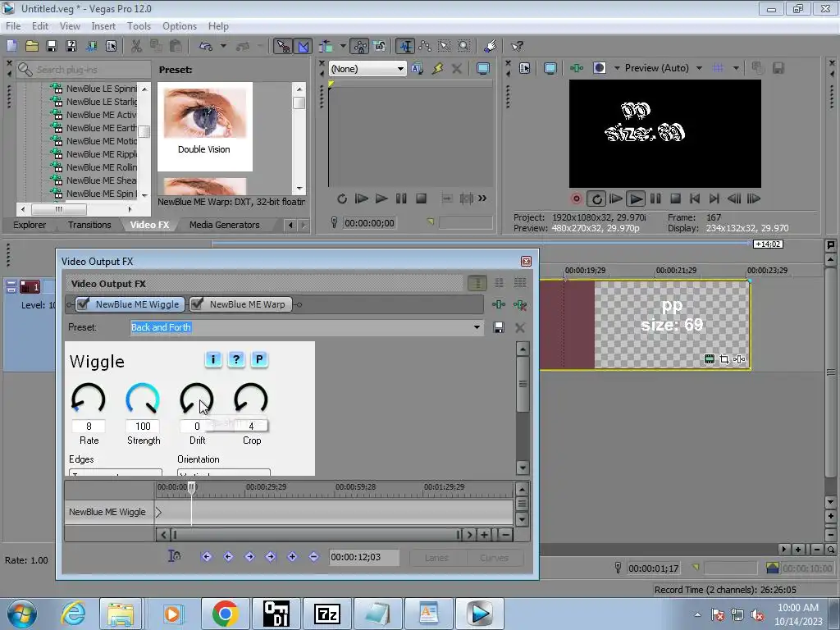840x630 pixels.
Task: Open the Tools menu
Action: (139, 26)
